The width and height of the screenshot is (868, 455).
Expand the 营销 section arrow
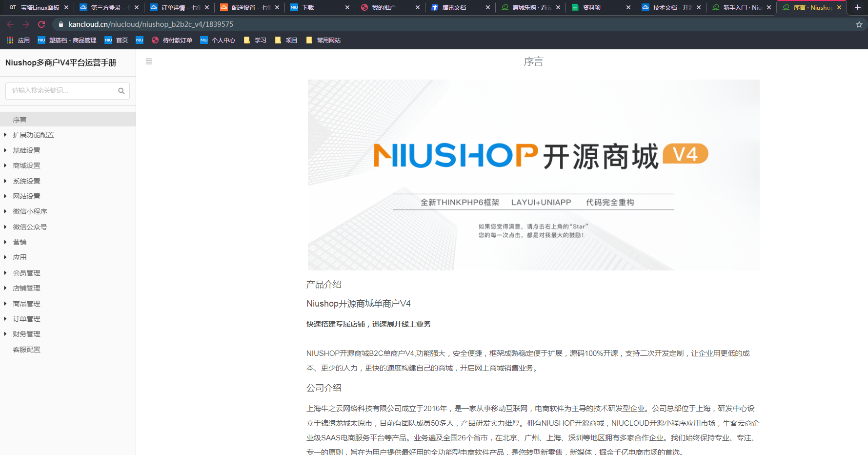5,242
